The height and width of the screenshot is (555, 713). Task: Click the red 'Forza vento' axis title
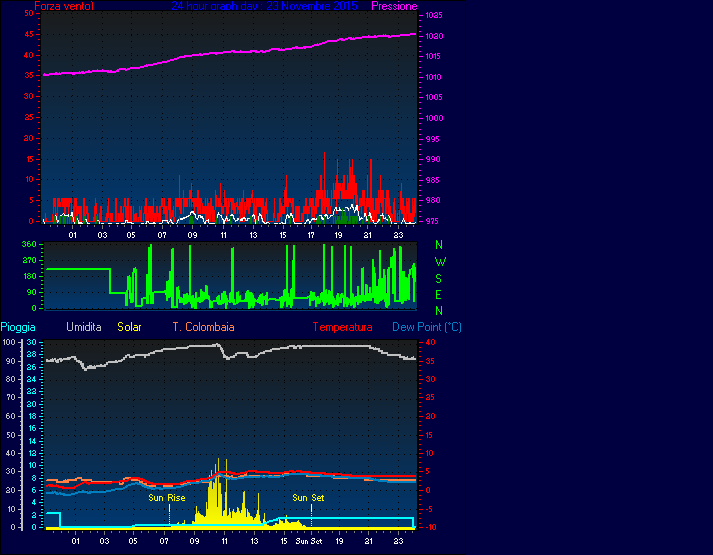(64, 6)
